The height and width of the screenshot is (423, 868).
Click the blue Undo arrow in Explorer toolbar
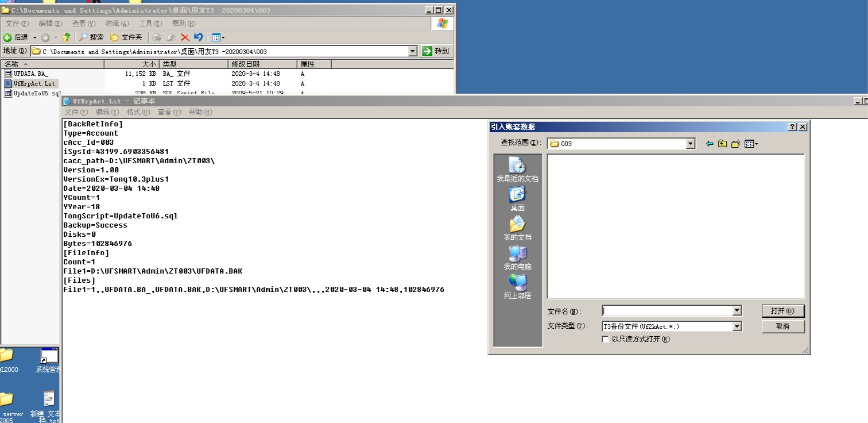199,37
